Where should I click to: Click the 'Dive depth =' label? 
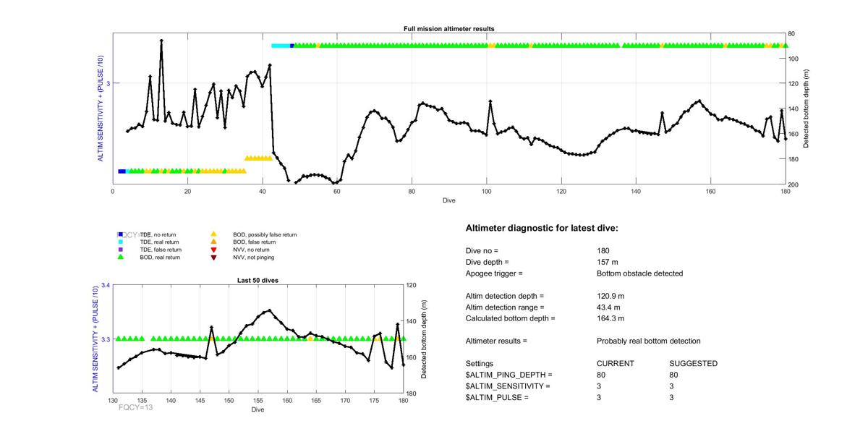488,262
